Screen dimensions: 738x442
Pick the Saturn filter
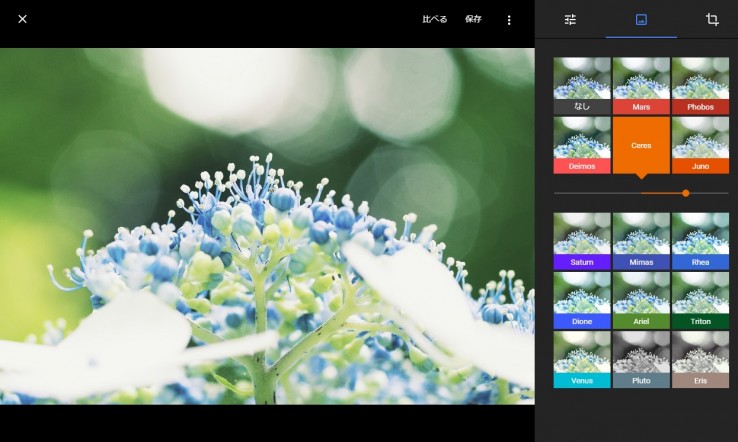582,241
